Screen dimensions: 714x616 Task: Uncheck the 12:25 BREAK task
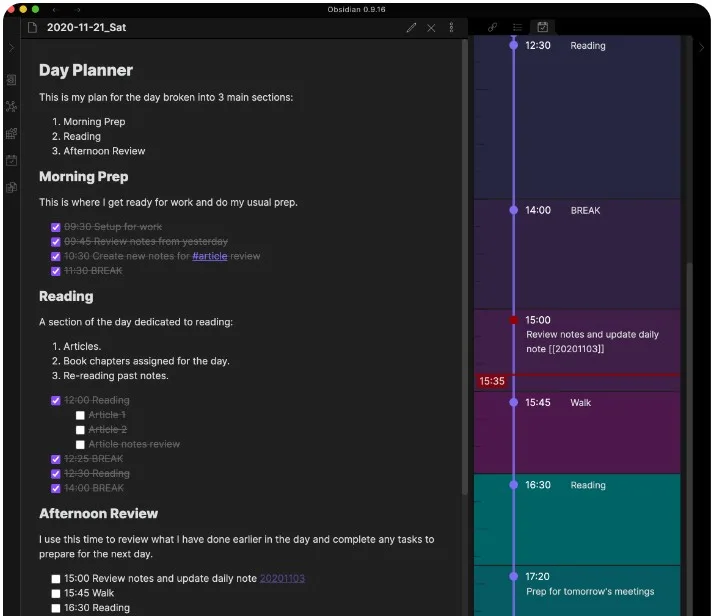[x=56, y=459]
